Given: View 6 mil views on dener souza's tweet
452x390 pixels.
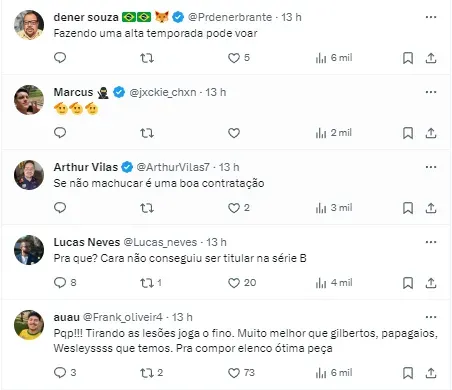Looking at the screenshot, I should tap(334, 58).
